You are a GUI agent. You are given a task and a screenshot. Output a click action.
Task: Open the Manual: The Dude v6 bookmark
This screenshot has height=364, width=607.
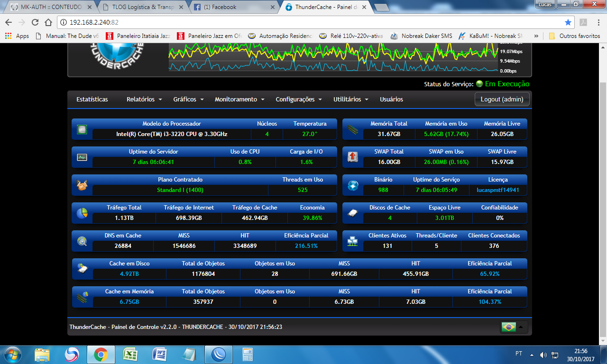67,36
